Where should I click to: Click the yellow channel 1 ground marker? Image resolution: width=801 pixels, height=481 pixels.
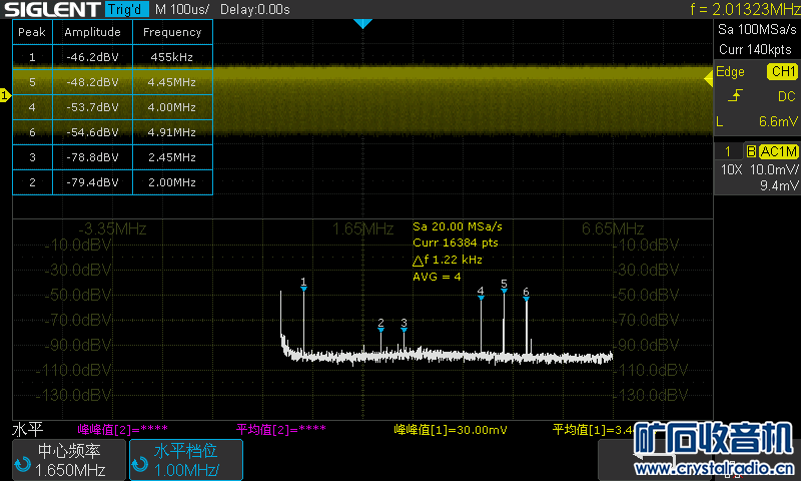pyautogui.click(x=5, y=95)
